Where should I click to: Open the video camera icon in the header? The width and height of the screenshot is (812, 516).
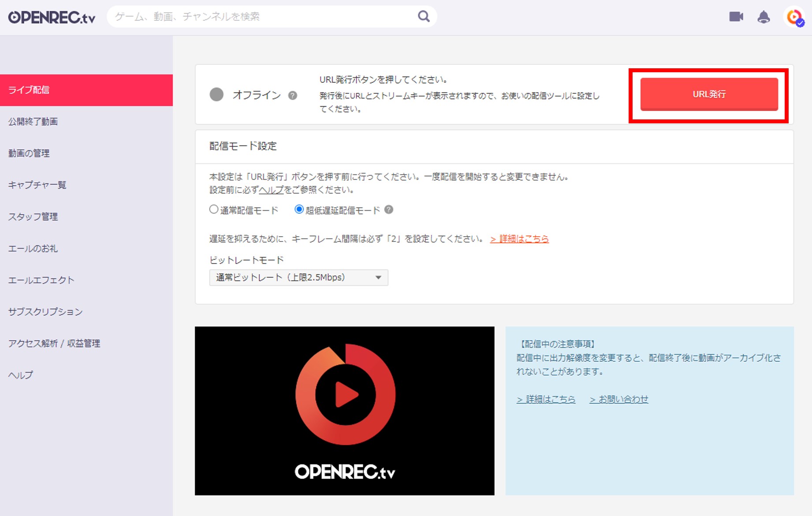(735, 16)
